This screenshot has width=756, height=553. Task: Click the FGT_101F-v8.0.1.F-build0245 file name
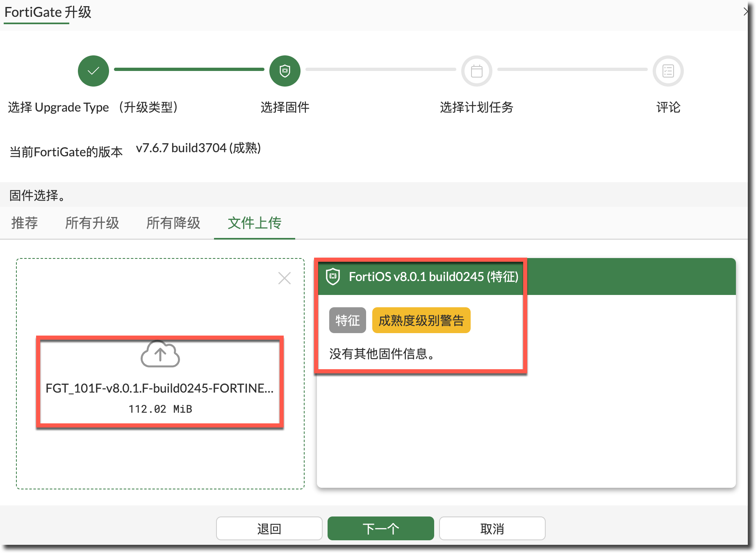coord(159,388)
